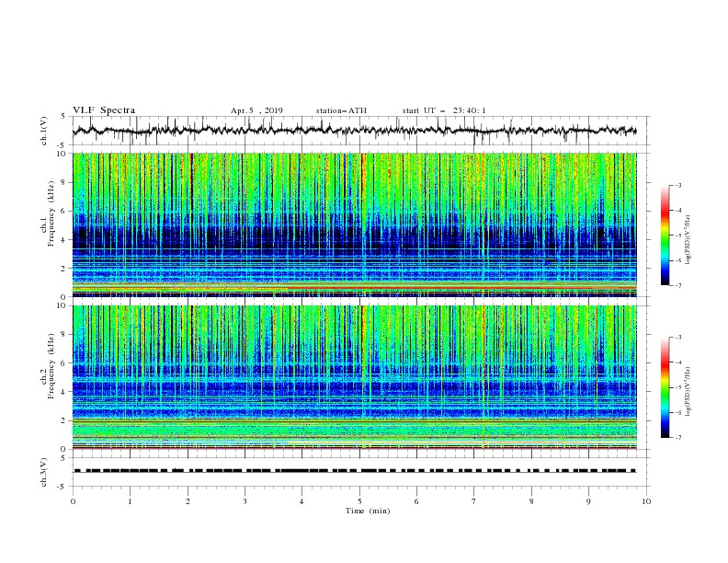The height and width of the screenshot is (563, 728).
Task: Click the "-5" label on ch.2 colorbar
Action: click(x=678, y=387)
